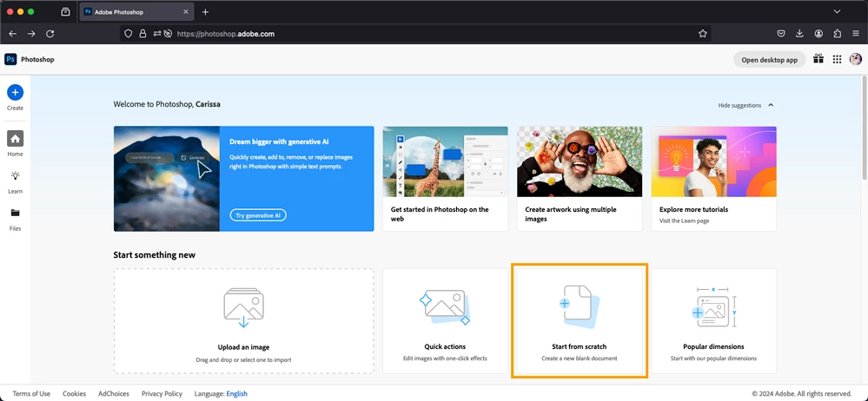Open the Cookies footer link
868x401 pixels.
coord(74,394)
